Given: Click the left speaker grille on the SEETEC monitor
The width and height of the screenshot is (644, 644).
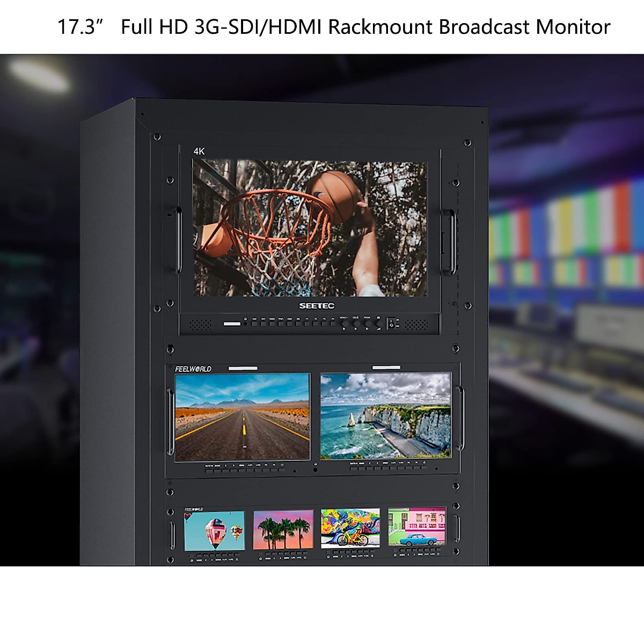Looking at the screenshot, I should [201, 325].
